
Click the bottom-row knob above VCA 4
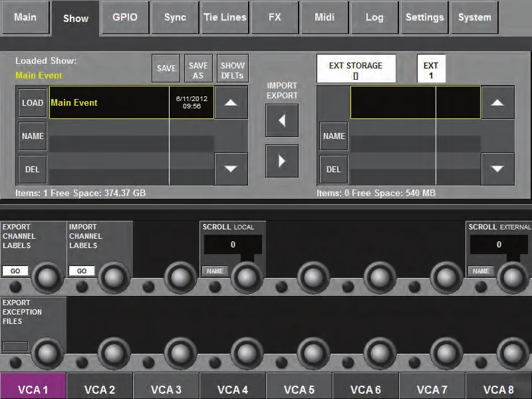tap(247, 353)
